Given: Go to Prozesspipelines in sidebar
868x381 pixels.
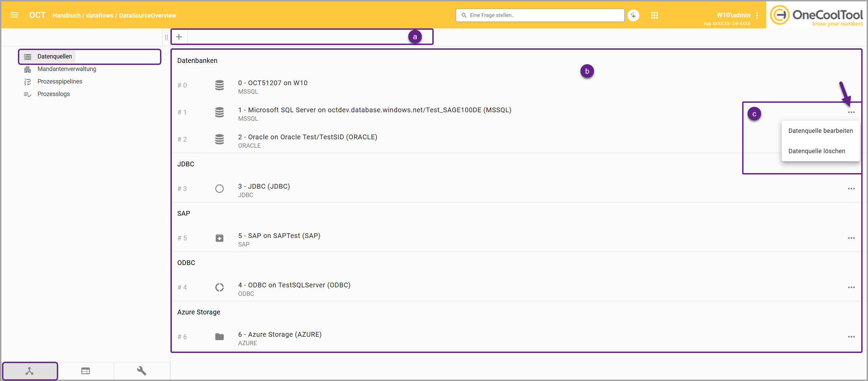Looking at the screenshot, I should pyautogui.click(x=60, y=81).
